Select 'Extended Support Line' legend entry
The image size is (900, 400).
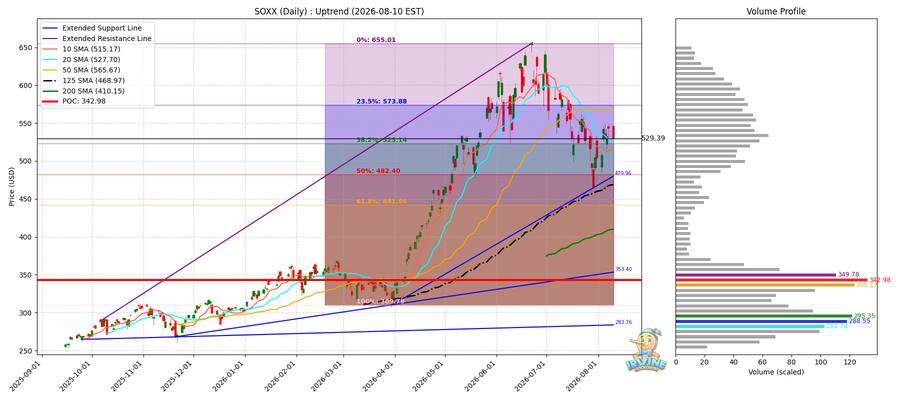click(x=102, y=28)
